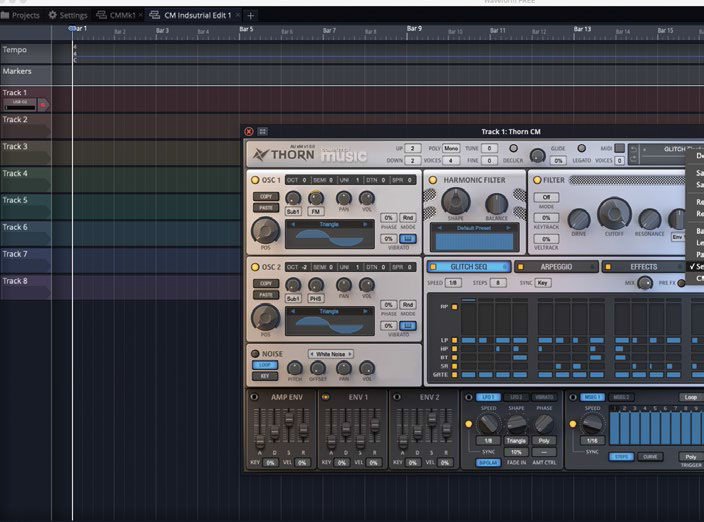
Task: Click the preset undo arrow icon
Action: coord(633,150)
